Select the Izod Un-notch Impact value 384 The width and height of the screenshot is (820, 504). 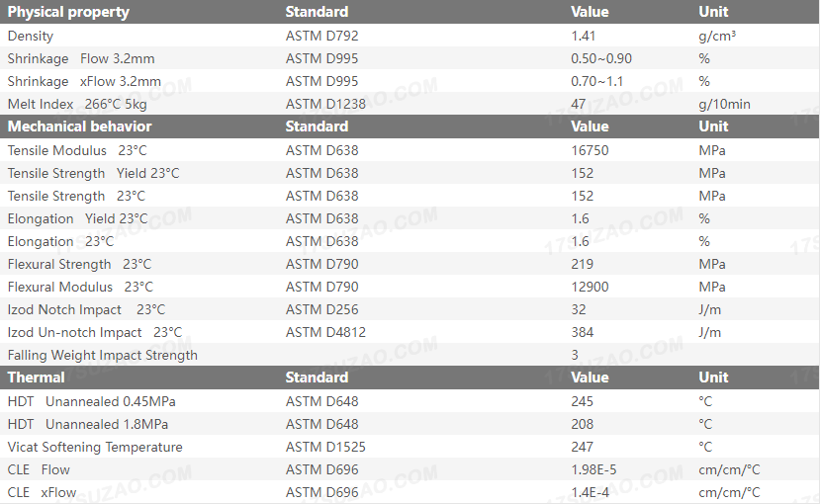(583, 332)
